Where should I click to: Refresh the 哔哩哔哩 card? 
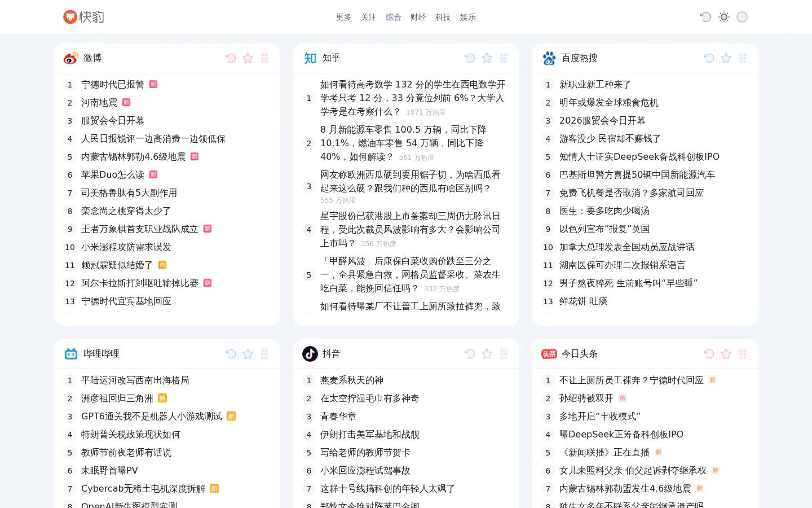231,354
